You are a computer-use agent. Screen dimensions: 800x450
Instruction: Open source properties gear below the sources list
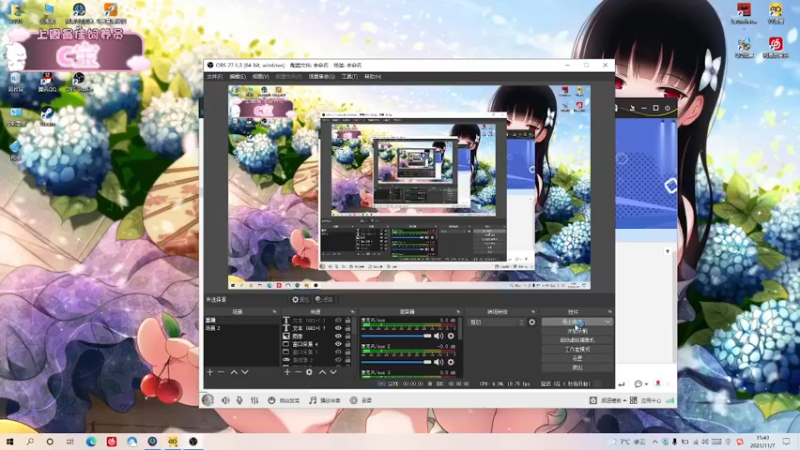309,372
